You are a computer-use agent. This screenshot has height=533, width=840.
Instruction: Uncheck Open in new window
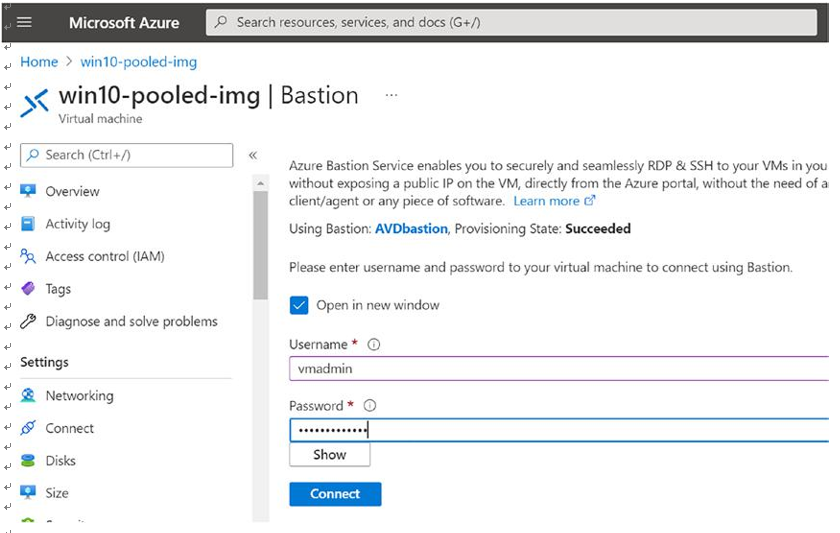click(x=299, y=305)
